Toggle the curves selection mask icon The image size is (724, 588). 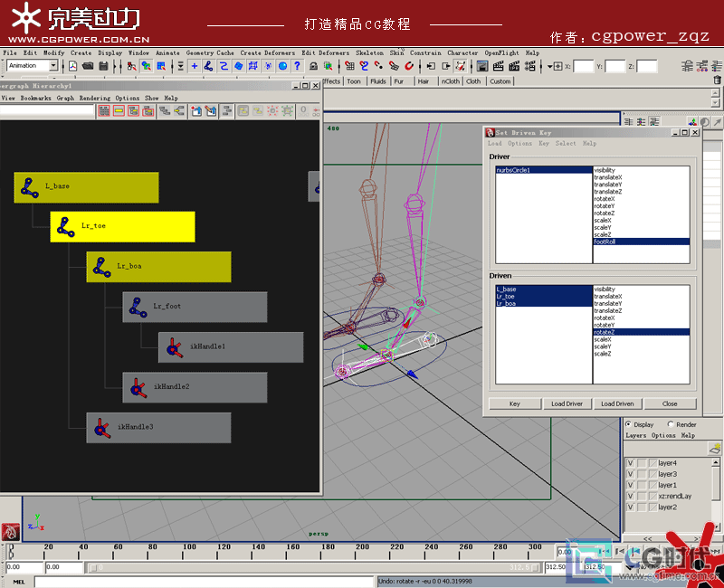coord(224,66)
